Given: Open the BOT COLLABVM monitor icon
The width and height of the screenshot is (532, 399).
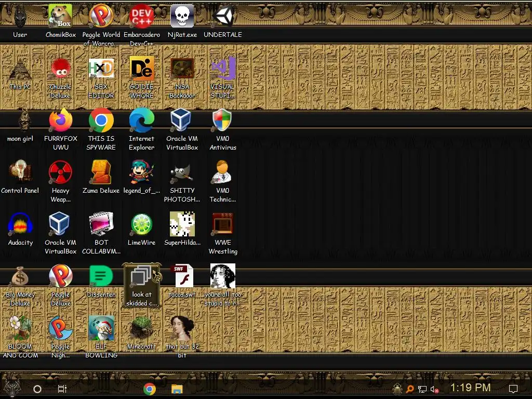Looking at the screenshot, I should coord(101,233).
